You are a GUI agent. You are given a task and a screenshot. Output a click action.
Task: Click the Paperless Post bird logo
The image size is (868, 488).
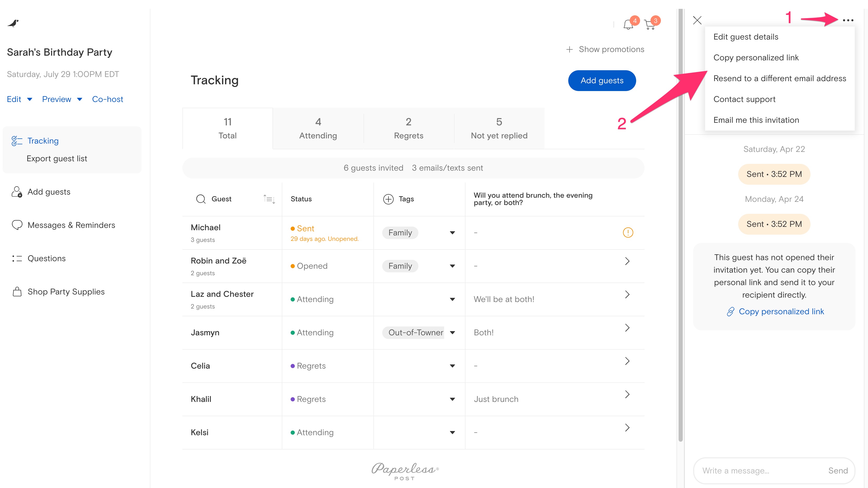pyautogui.click(x=13, y=23)
